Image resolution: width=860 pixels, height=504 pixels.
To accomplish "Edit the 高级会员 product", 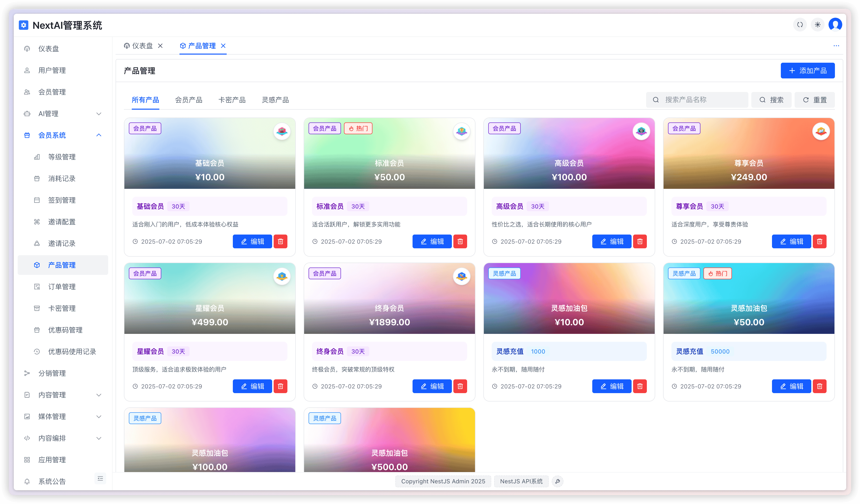I will (611, 241).
